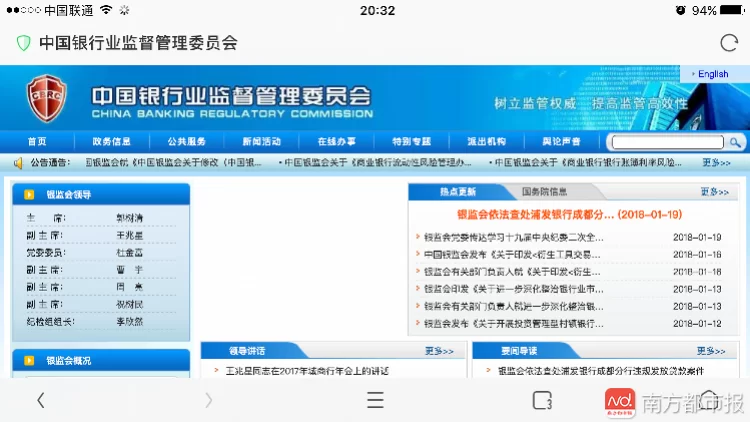Expand 更多>> in the 领导讲话 section
The width and height of the screenshot is (750, 422).
438,351
